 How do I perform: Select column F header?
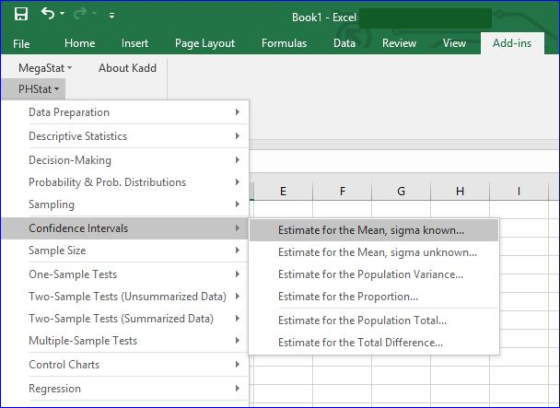point(342,191)
